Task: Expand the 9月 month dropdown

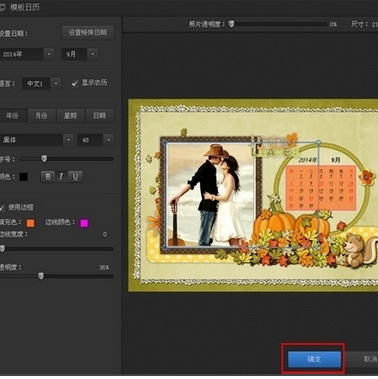Action: pyautogui.click(x=93, y=54)
